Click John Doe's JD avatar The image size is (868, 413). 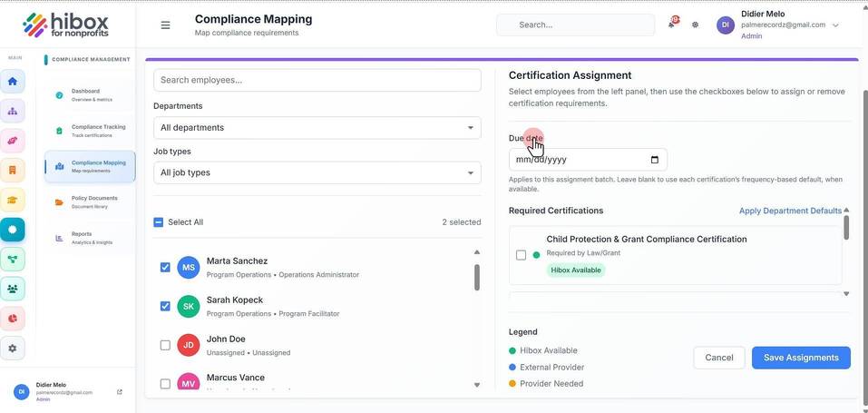tap(189, 345)
